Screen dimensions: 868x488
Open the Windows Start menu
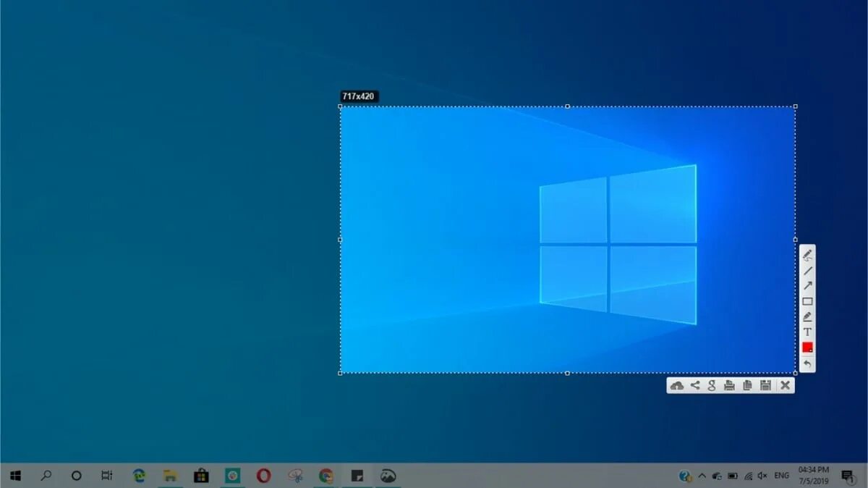[15, 476]
